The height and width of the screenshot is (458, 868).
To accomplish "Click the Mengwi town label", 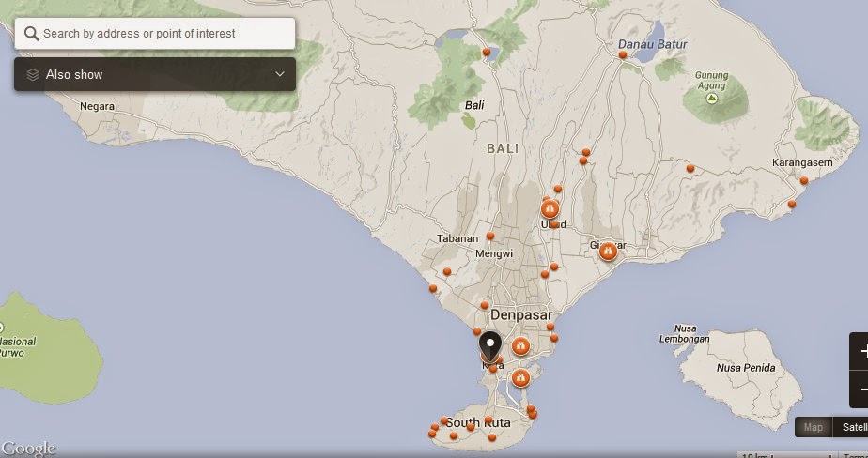I will click(494, 254).
